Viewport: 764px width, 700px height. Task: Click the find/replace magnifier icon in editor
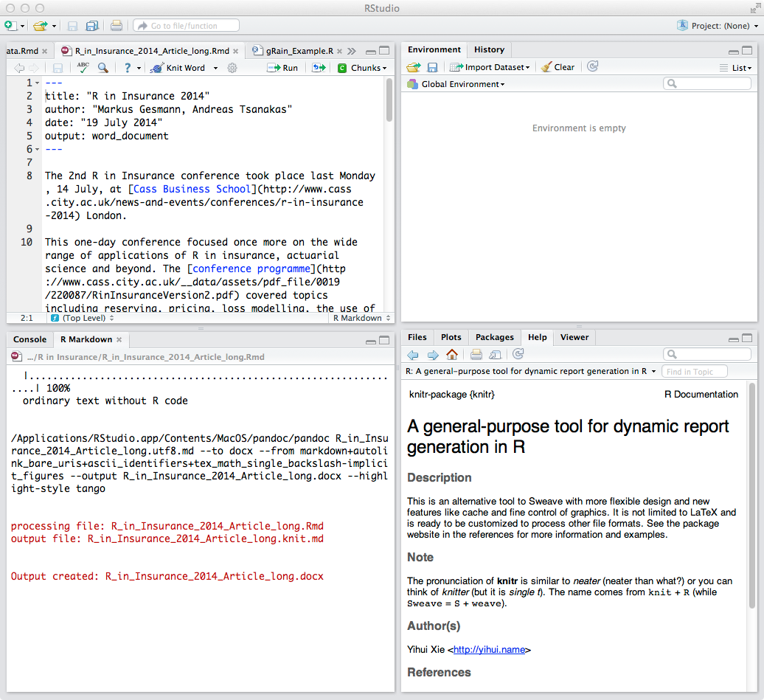pyautogui.click(x=103, y=68)
